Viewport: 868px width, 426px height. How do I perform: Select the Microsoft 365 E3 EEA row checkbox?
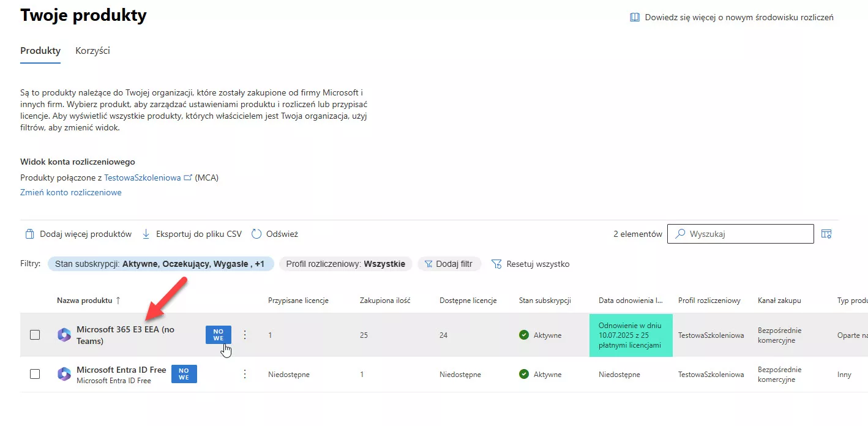(35, 335)
